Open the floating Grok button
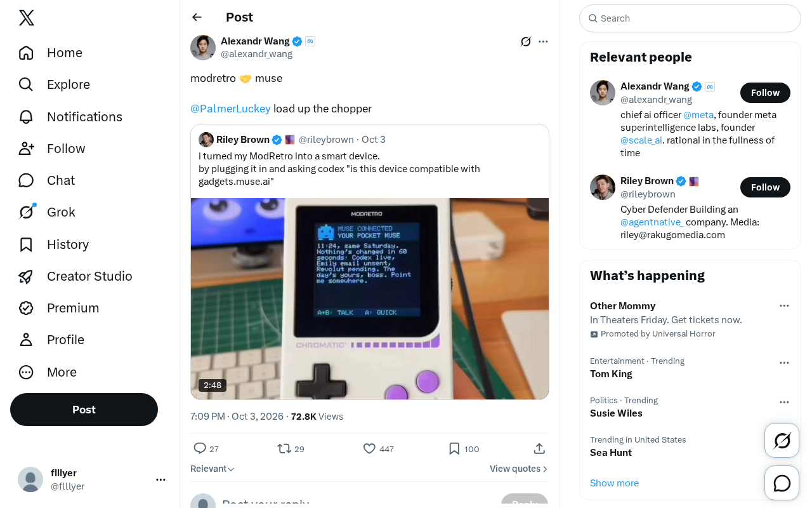Screen dimensions: 812x508 click(x=782, y=441)
